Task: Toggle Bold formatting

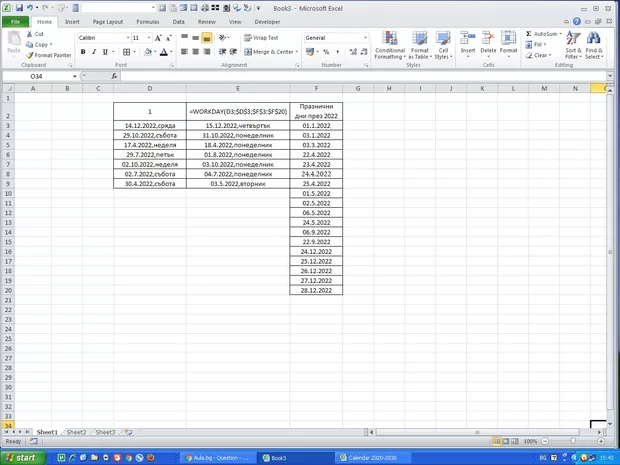Action: tap(83, 52)
